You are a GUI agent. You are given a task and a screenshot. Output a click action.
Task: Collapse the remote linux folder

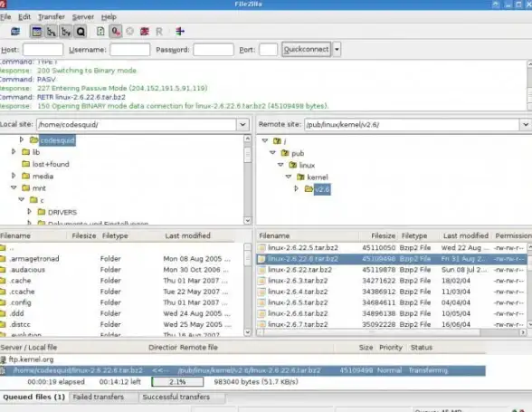pos(280,165)
